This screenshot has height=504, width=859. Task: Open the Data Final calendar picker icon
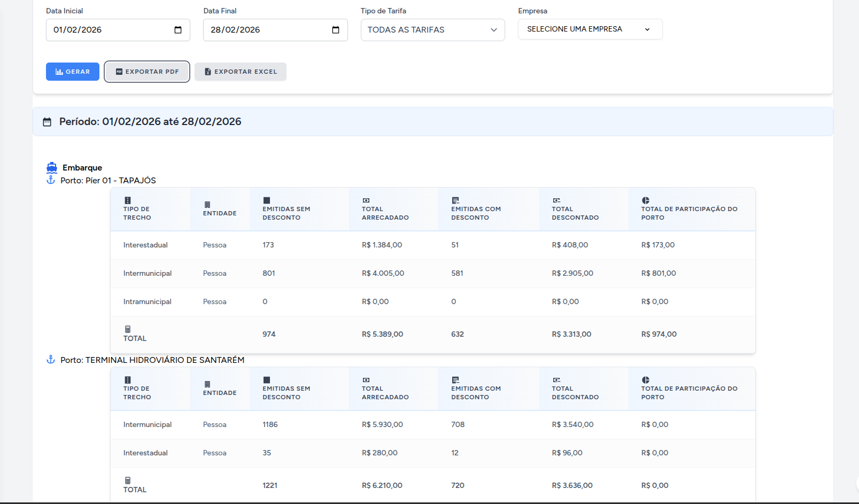pyautogui.click(x=335, y=30)
